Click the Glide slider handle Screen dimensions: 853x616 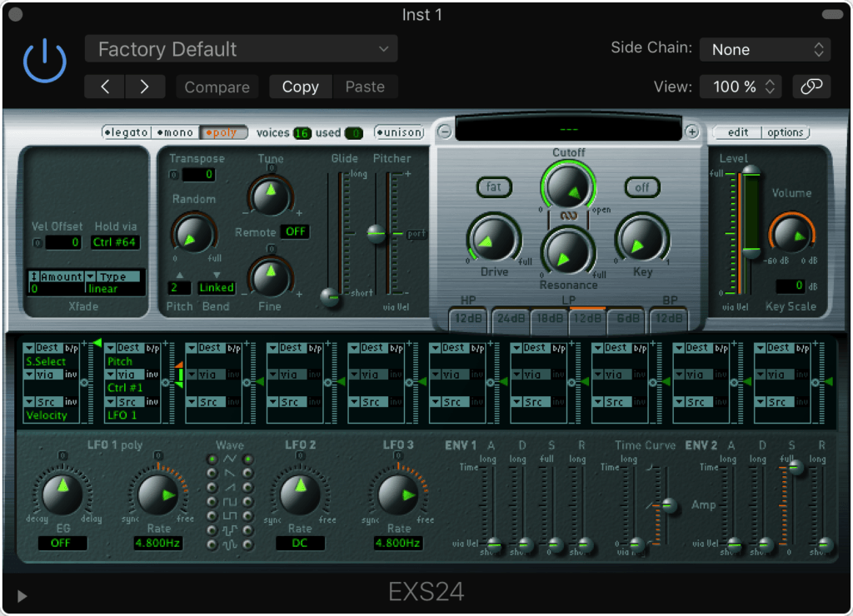(x=330, y=297)
